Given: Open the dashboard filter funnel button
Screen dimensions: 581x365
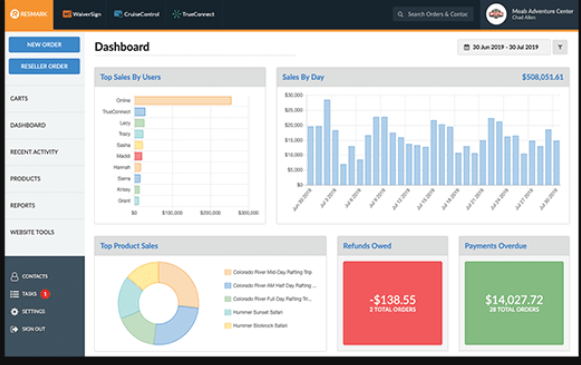Looking at the screenshot, I should point(560,47).
